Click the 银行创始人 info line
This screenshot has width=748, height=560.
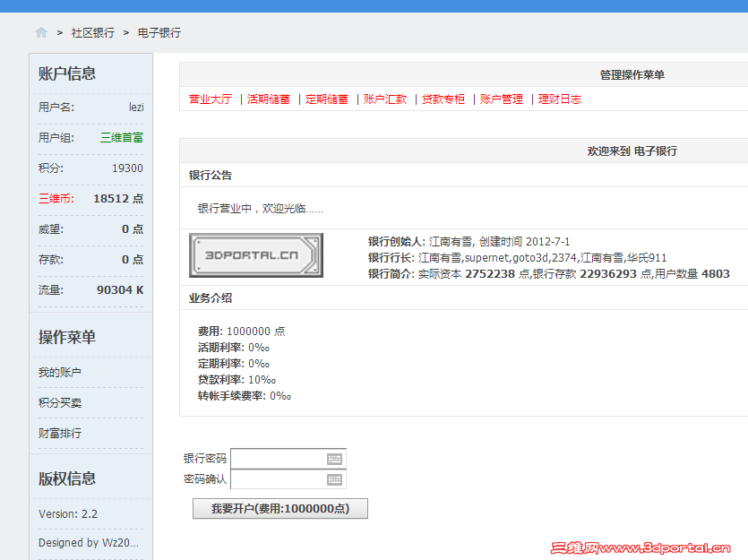[469, 241]
